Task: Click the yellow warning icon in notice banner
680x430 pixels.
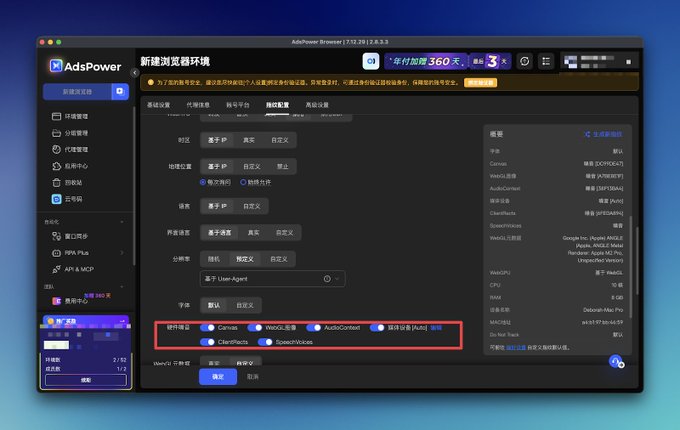Action: click(x=150, y=82)
